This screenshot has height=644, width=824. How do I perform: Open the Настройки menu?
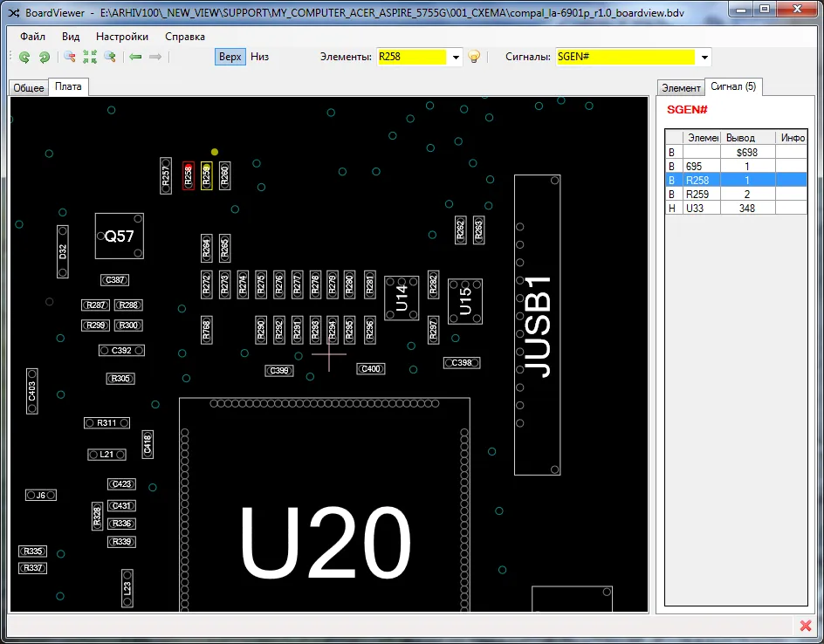coord(122,37)
